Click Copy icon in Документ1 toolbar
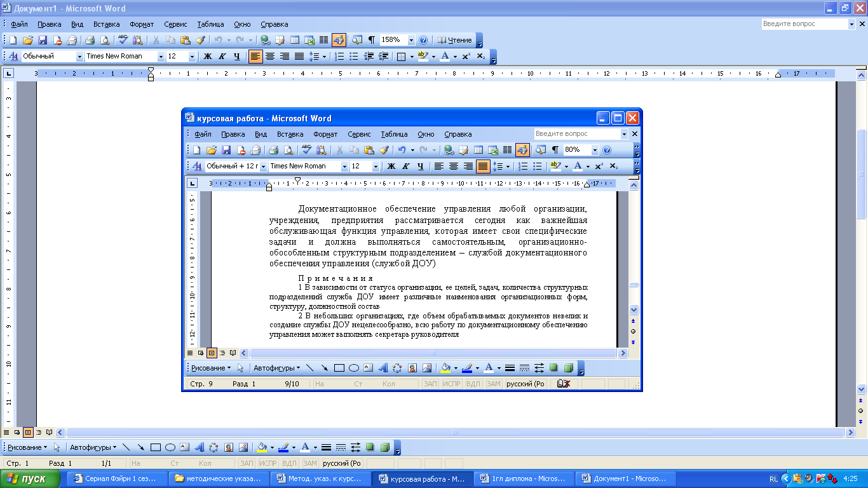Screen dimensions: 868x488 pyautogui.click(x=170, y=40)
